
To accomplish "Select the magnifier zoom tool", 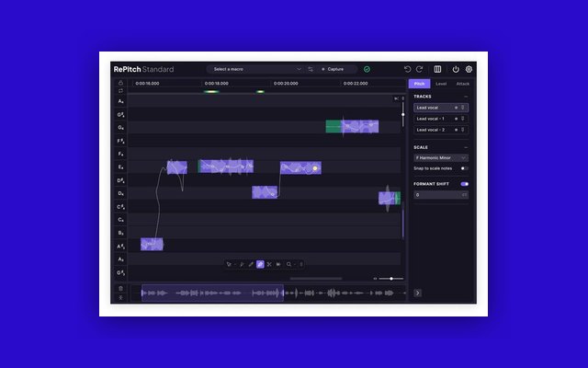I will (288, 264).
